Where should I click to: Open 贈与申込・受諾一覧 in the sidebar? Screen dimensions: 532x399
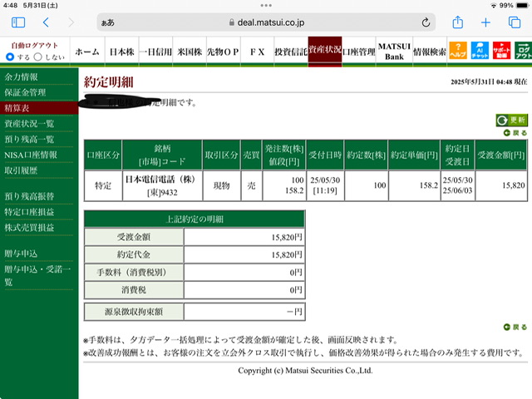coord(37,275)
